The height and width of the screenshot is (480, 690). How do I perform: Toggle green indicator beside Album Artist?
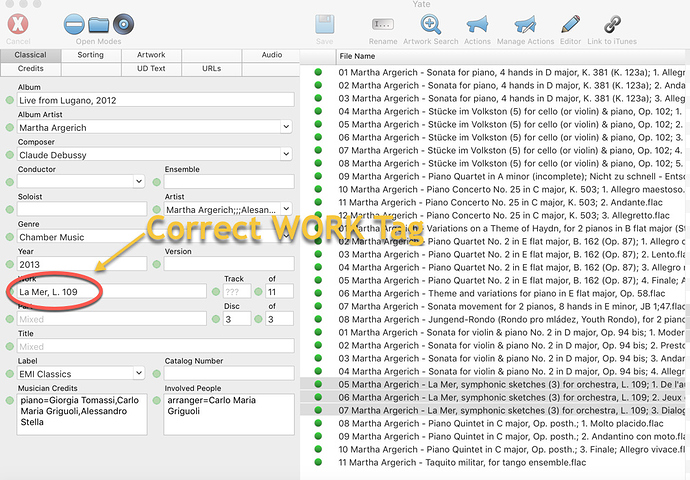tap(10, 128)
